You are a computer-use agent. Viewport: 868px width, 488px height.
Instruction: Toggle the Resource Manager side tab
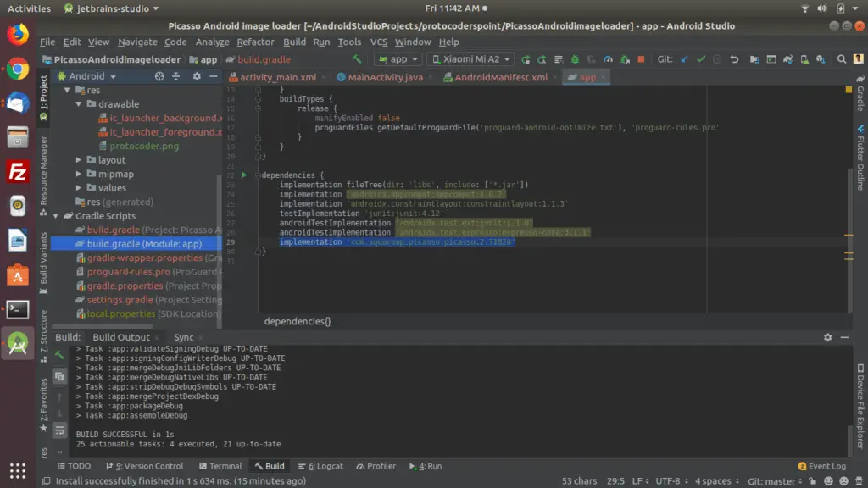(44, 176)
